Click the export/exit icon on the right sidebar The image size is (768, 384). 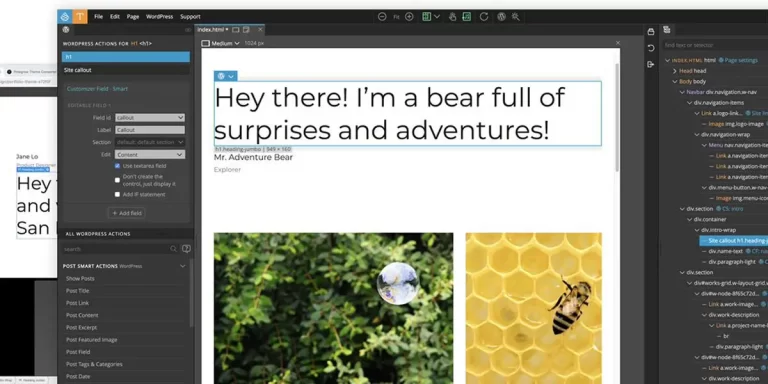click(x=650, y=64)
